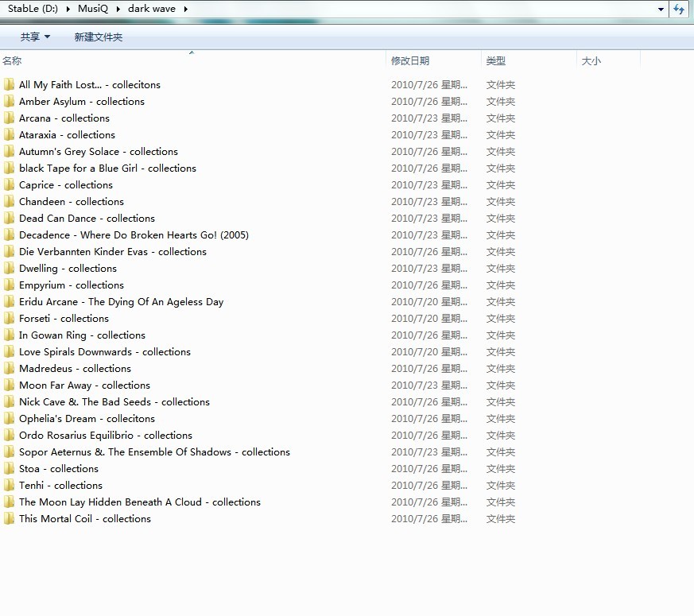Navigate to StabLe (D:) in breadcrumb
The image size is (694, 616).
coord(33,9)
